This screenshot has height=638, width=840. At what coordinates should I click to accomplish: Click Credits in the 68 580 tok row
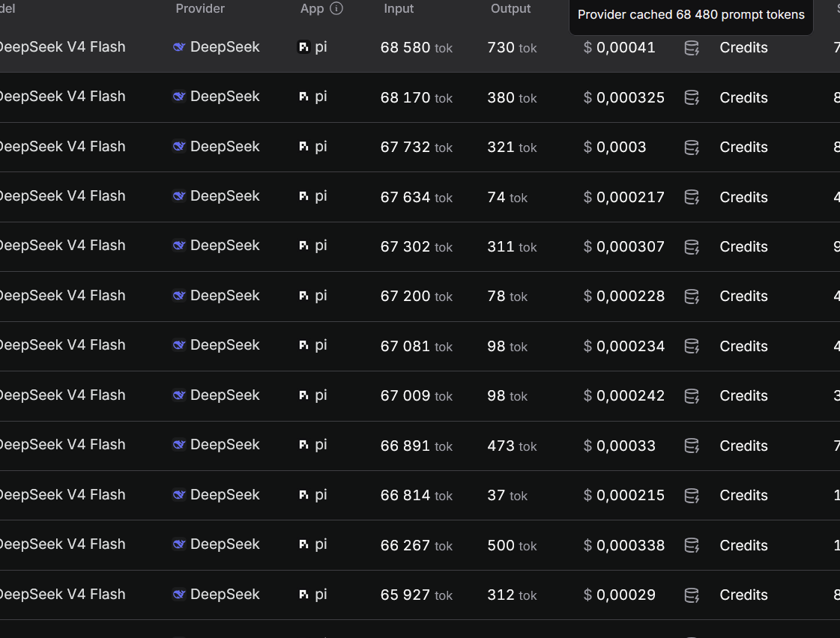743,48
